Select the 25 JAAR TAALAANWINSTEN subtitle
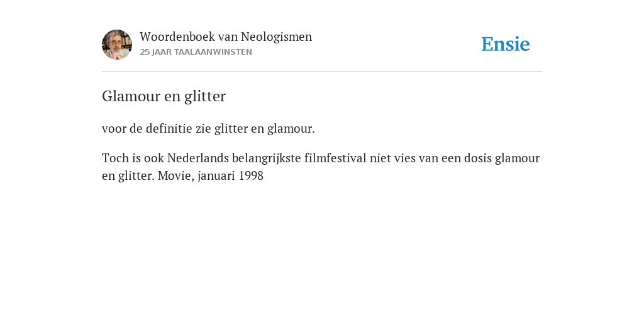644x322 pixels. (x=196, y=52)
